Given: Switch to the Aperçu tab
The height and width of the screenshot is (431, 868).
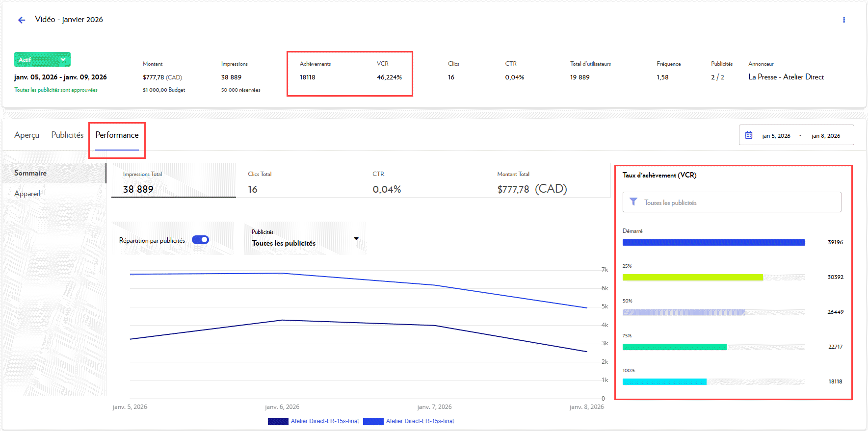Looking at the screenshot, I should pos(26,135).
